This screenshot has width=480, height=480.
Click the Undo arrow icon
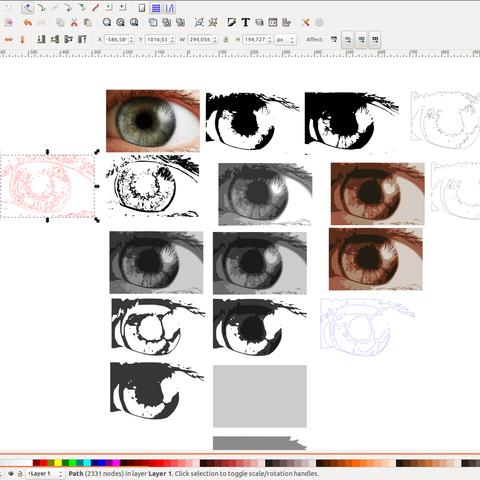coord(28,23)
